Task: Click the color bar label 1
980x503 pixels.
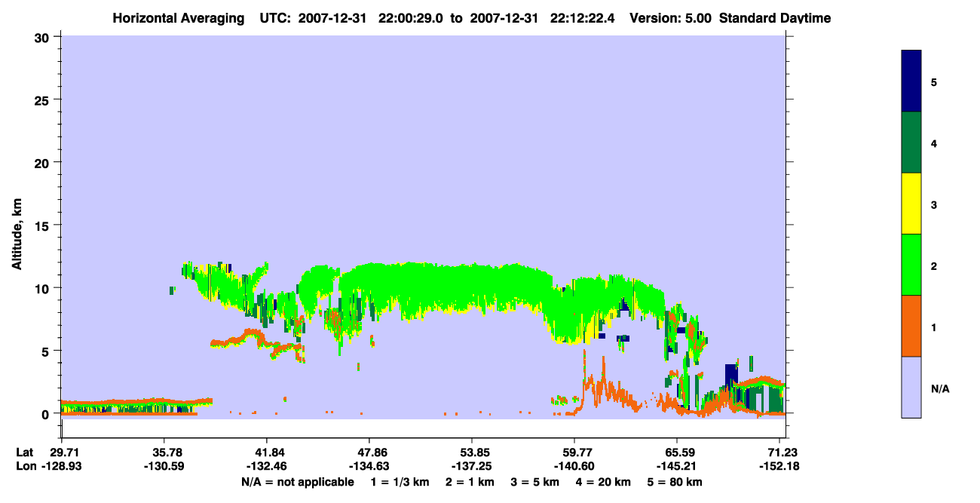Action: pyautogui.click(x=934, y=327)
